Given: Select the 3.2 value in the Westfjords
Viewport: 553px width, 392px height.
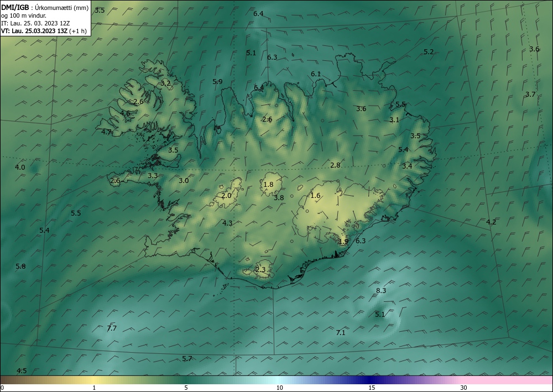Looking at the screenshot, I should 165,83.
